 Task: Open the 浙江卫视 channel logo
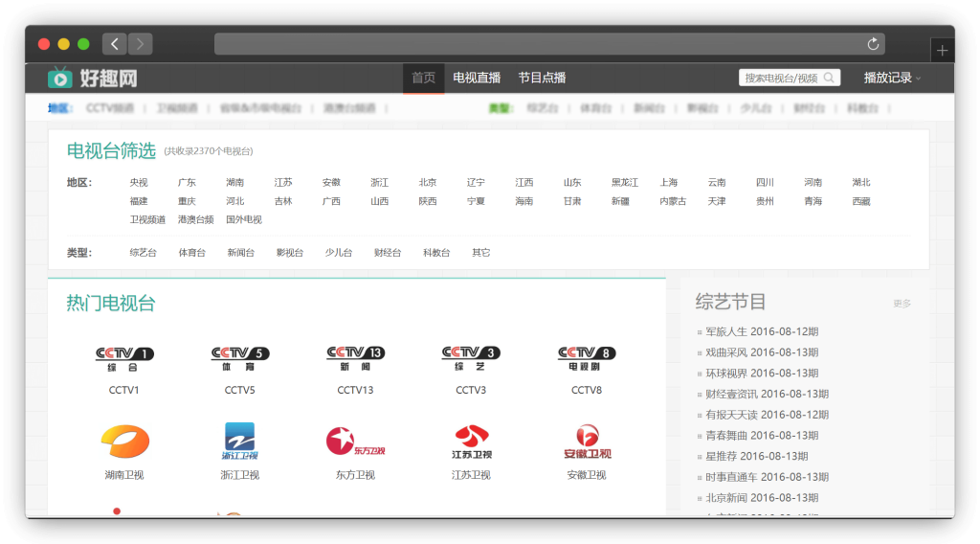tap(240, 442)
